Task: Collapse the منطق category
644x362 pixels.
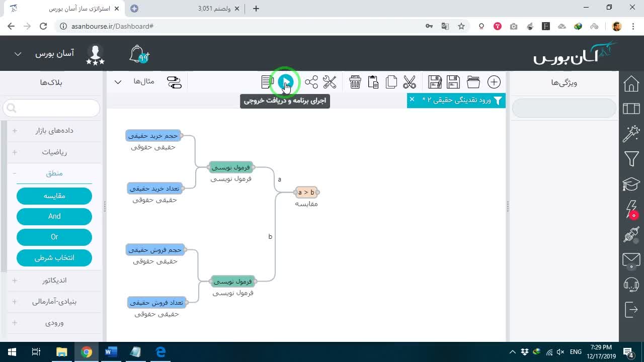Action: [x=54, y=173]
